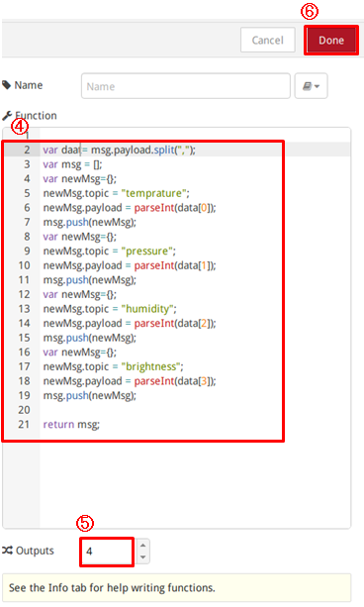
Task: Click the 'return msg;' line
Action: [x=71, y=424]
